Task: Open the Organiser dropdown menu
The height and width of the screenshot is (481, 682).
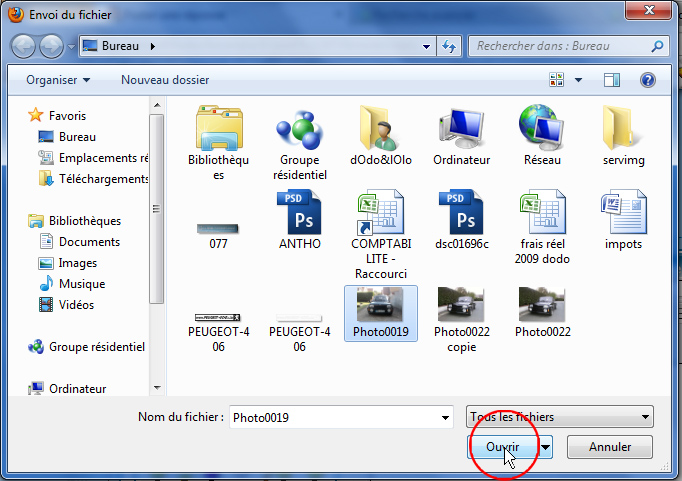Action: [58, 79]
